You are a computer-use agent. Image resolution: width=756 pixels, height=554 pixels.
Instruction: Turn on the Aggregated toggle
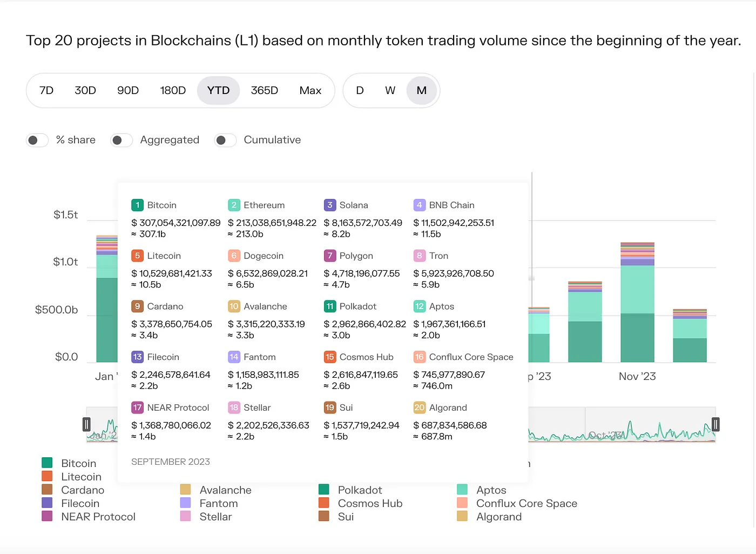pos(122,141)
